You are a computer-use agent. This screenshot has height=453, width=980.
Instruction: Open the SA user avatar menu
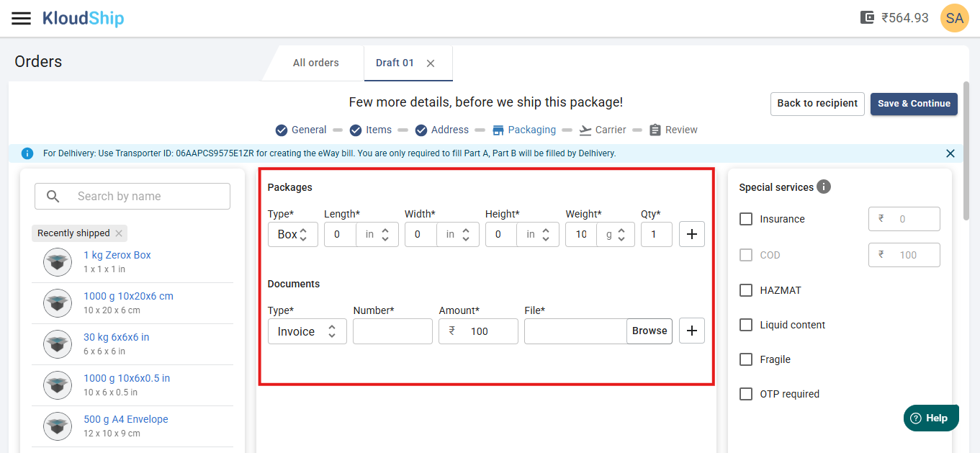(954, 18)
